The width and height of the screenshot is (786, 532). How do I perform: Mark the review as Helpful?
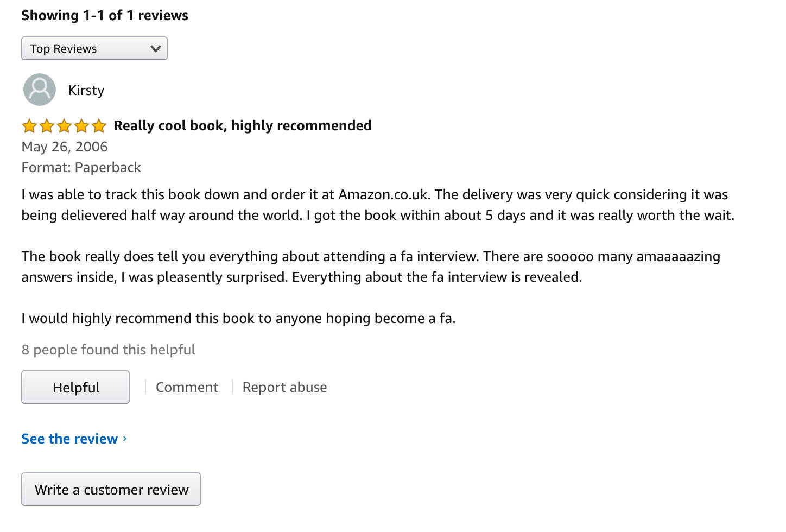click(x=75, y=387)
